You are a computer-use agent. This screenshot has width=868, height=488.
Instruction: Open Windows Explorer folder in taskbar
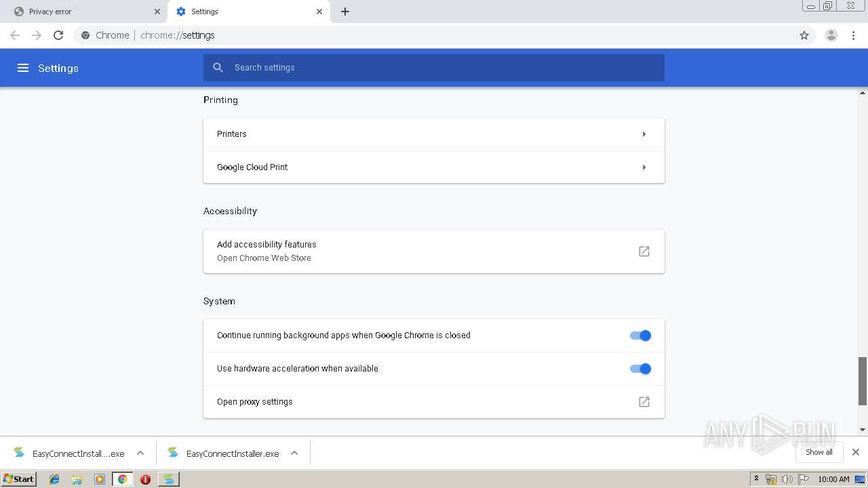click(x=77, y=479)
